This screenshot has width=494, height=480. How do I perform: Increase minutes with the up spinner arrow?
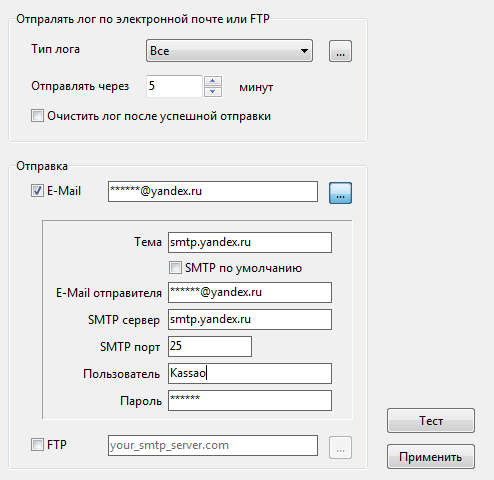click(x=213, y=81)
